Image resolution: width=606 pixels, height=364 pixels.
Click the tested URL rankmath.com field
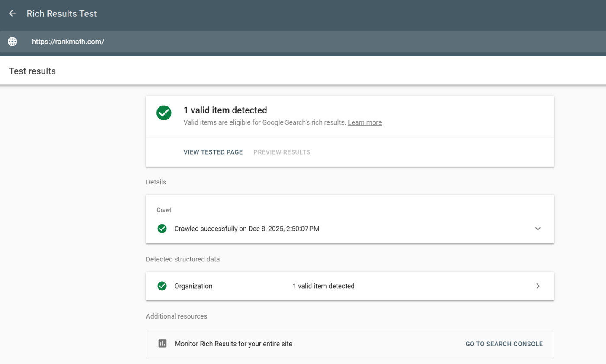[68, 42]
